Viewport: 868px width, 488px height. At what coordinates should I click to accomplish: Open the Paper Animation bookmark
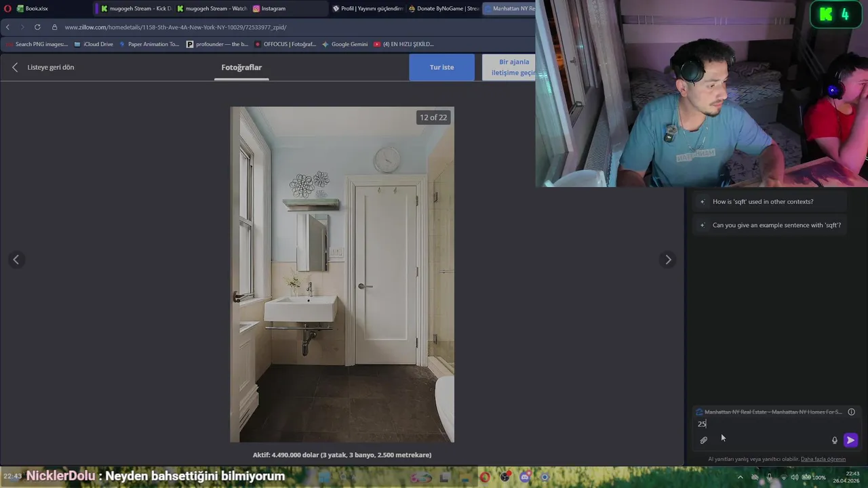[149, 44]
